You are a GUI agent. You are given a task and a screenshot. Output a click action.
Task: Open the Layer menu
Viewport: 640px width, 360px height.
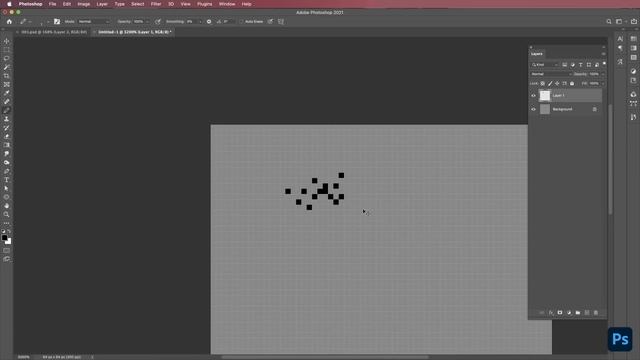click(x=102, y=4)
